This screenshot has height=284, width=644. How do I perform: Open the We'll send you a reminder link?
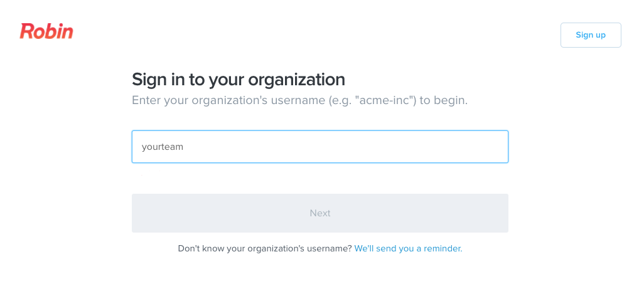pos(408,248)
